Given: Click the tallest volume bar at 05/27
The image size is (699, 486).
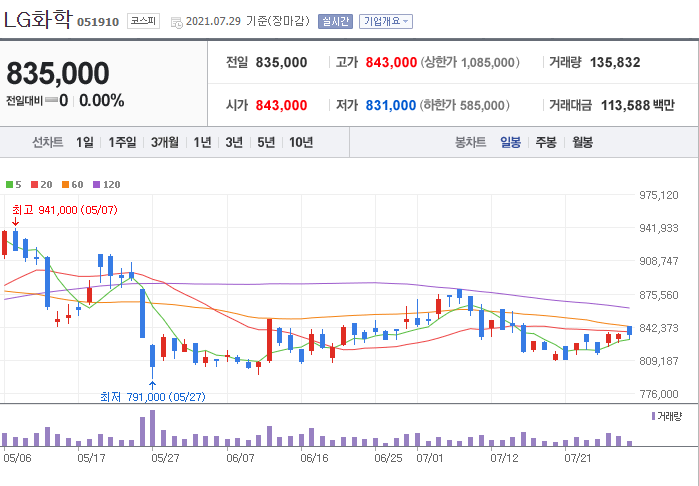Looking at the screenshot, I should click(152, 428).
